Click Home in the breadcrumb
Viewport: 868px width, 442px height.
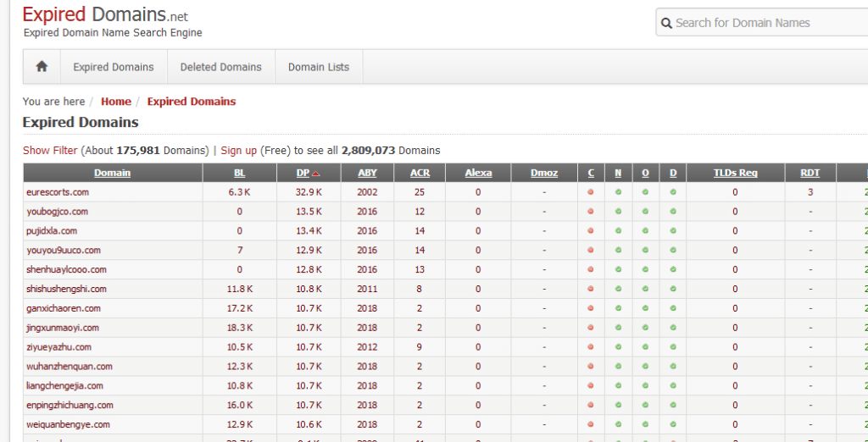(x=116, y=102)
